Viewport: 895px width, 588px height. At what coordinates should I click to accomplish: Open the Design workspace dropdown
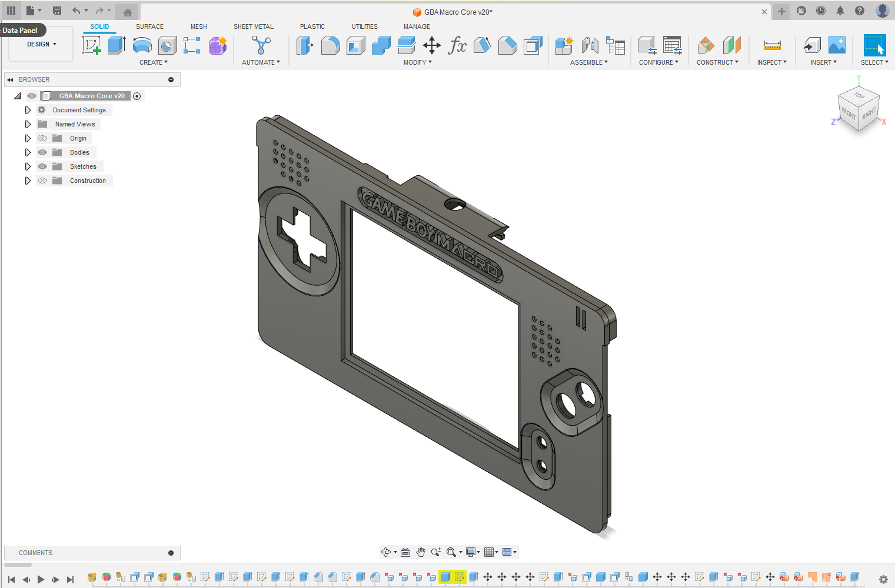[41, 44]
